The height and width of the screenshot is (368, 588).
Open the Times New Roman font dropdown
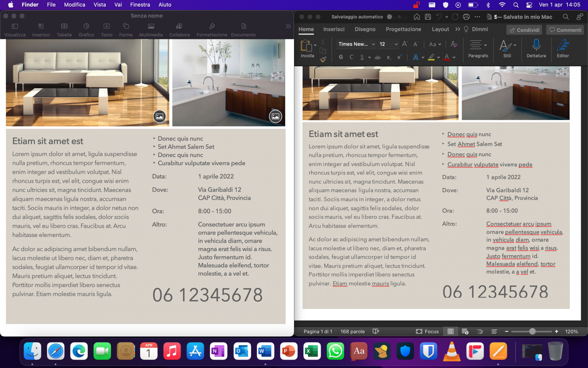coord(373,44)
